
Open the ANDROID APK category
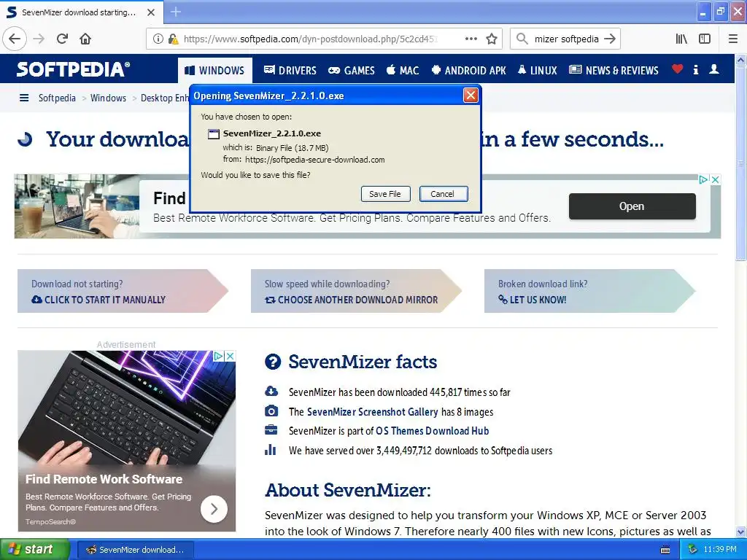coord(468,71)
